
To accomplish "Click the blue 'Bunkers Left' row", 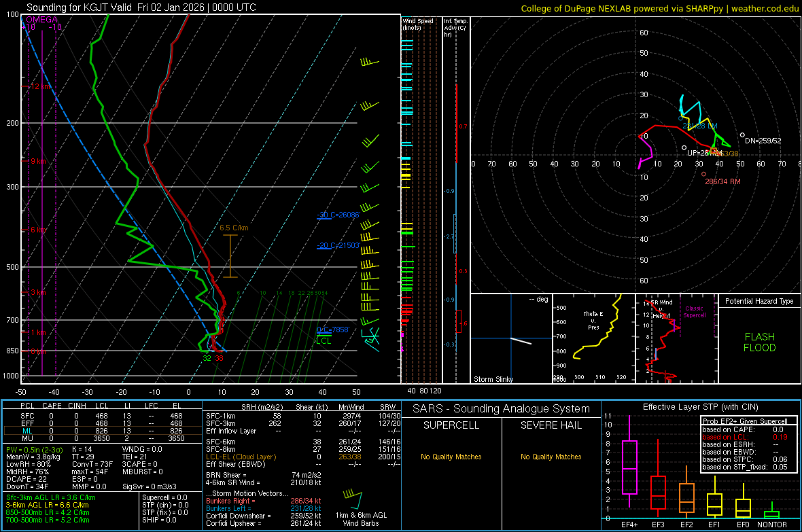I will pyautogui.click(x=264, y=508).
